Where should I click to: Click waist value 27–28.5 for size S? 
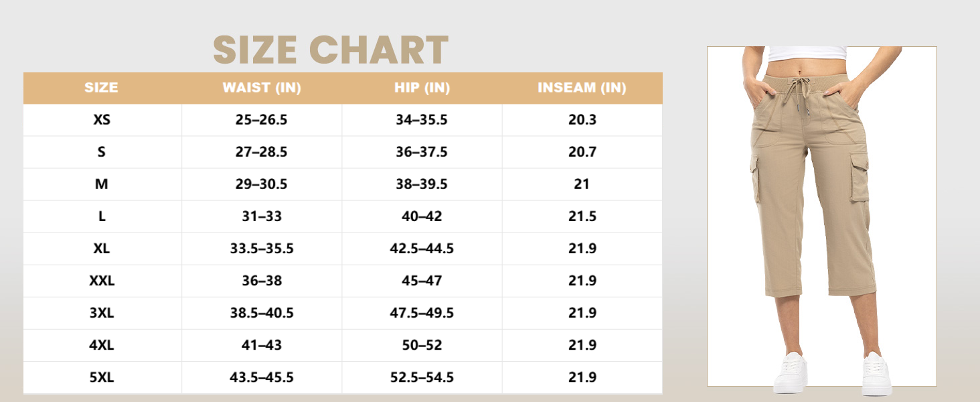coord(262,152)
